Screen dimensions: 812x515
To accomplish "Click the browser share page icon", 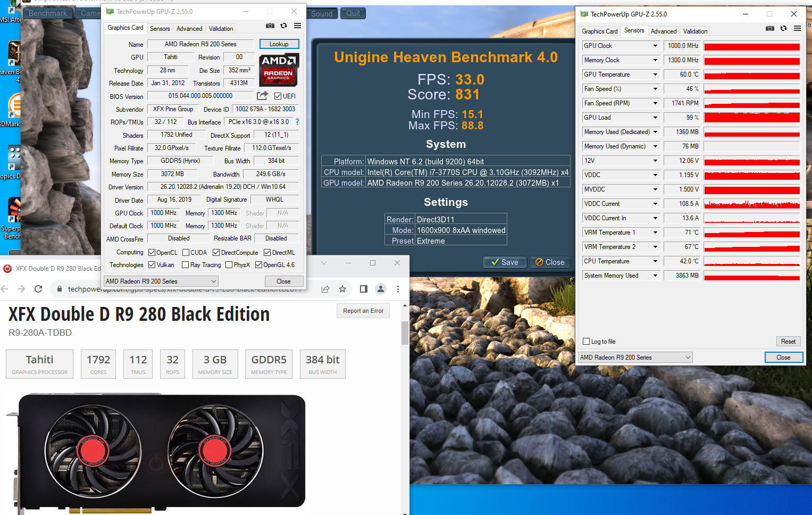I will 325,289.
